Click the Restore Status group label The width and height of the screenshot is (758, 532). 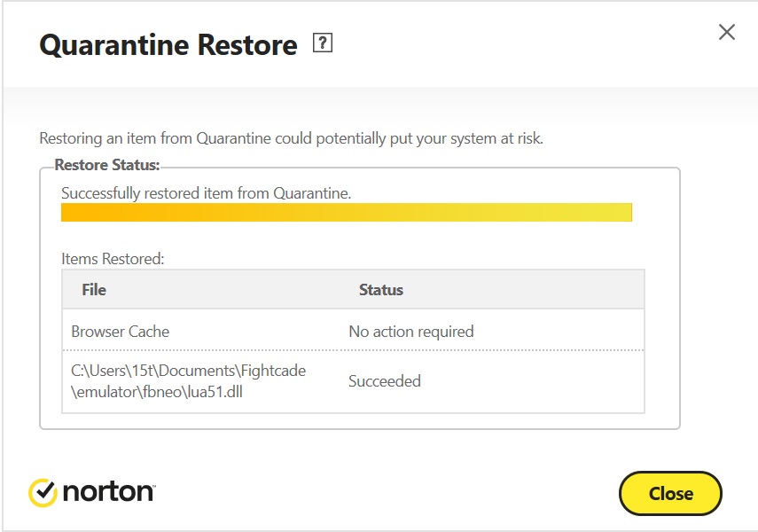point(107,165)
